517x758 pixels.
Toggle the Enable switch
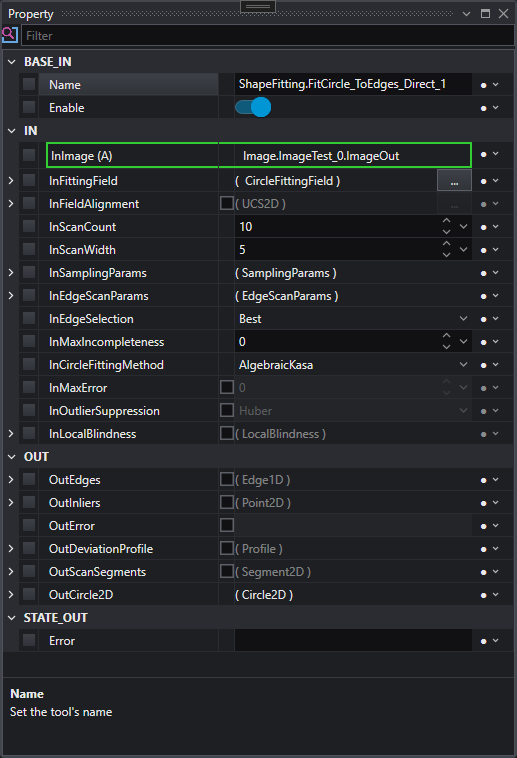[x=253, y=107]
